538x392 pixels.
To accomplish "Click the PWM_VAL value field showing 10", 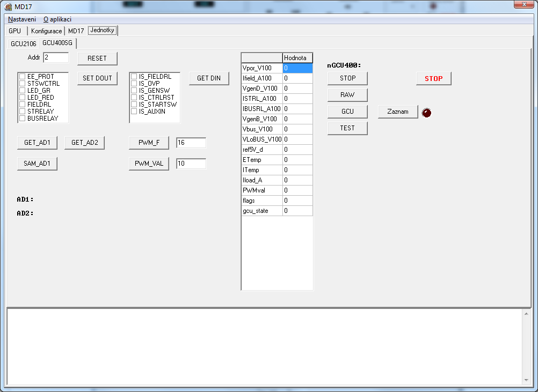I will coord(191,164).
